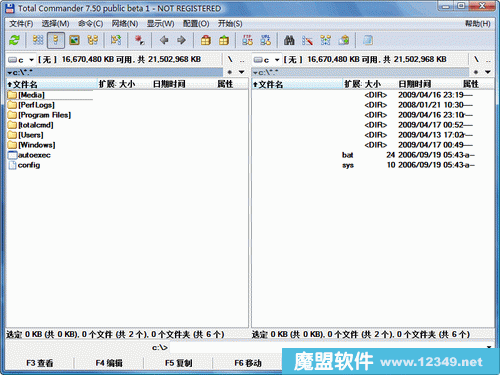The height and width of the screenshot is (375, 500).
Task: Open right panel history dropdown arrow
Action: pos(488,72)
